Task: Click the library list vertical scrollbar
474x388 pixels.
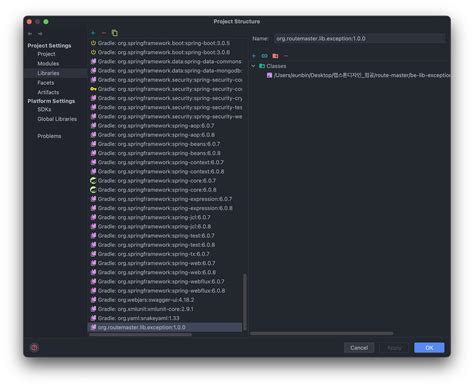Action: [x=245, y=302]
